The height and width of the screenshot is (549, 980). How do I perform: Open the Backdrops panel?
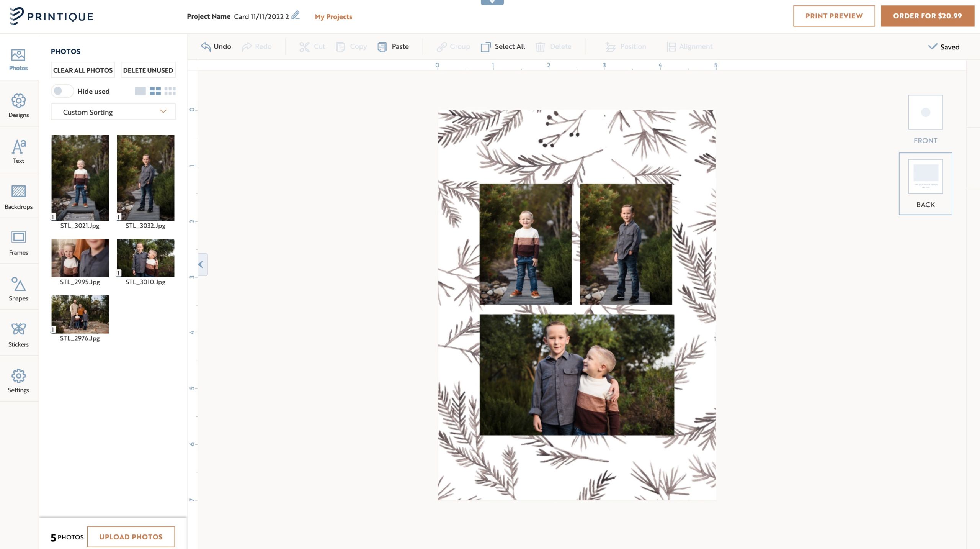click(x=18, y=196)
